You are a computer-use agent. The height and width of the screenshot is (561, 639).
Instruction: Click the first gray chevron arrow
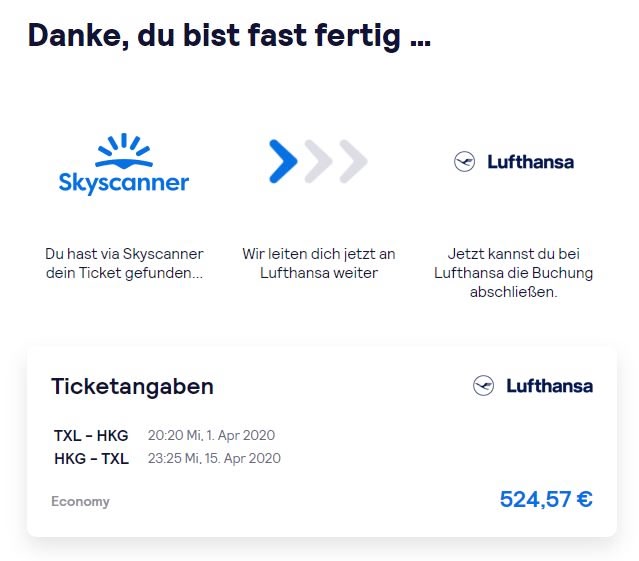[x=318, y=161]
